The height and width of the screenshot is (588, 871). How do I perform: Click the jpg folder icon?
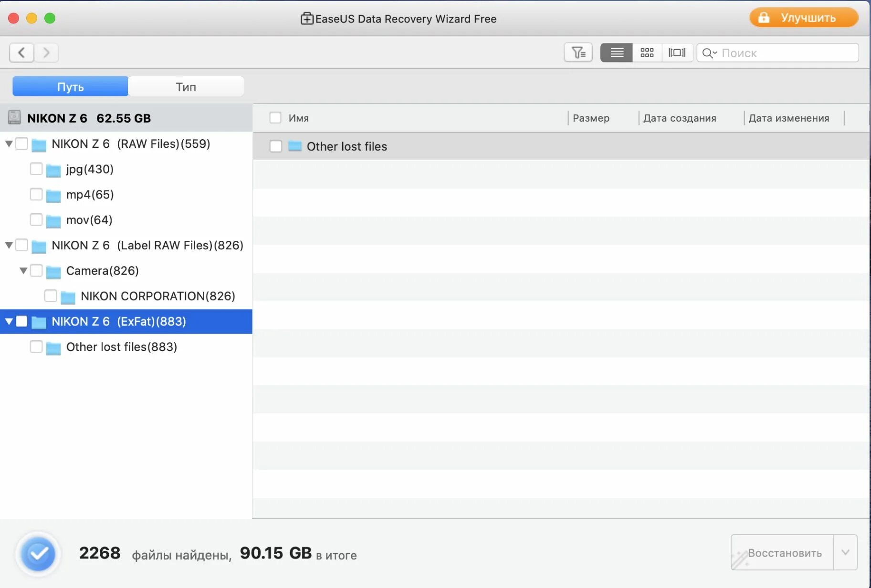coord(53,170)
